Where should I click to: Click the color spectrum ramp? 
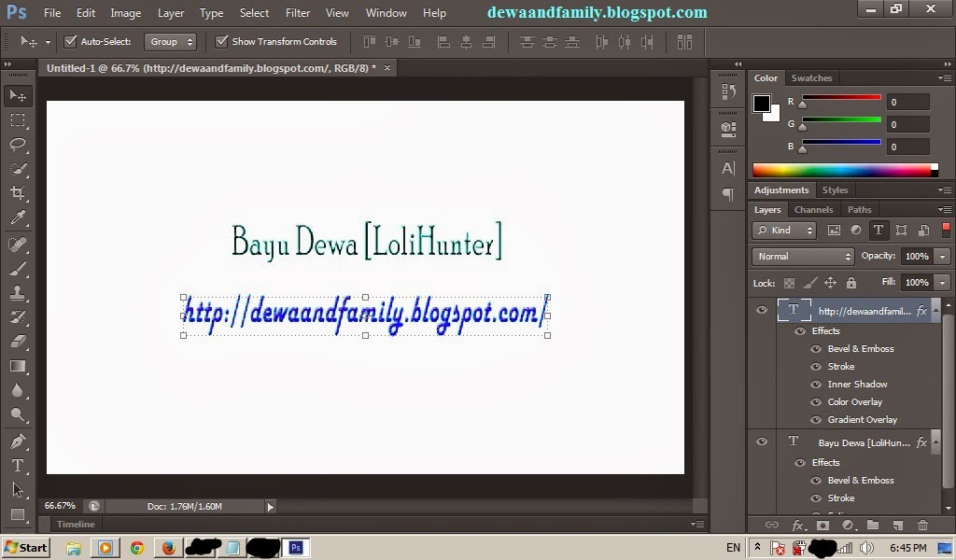click(845, 170)
